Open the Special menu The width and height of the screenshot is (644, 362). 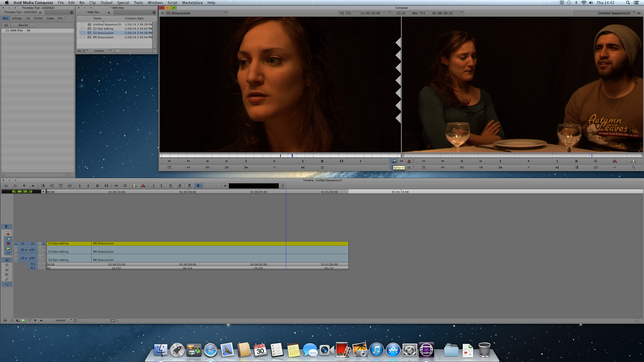click(x=123, y=2)
